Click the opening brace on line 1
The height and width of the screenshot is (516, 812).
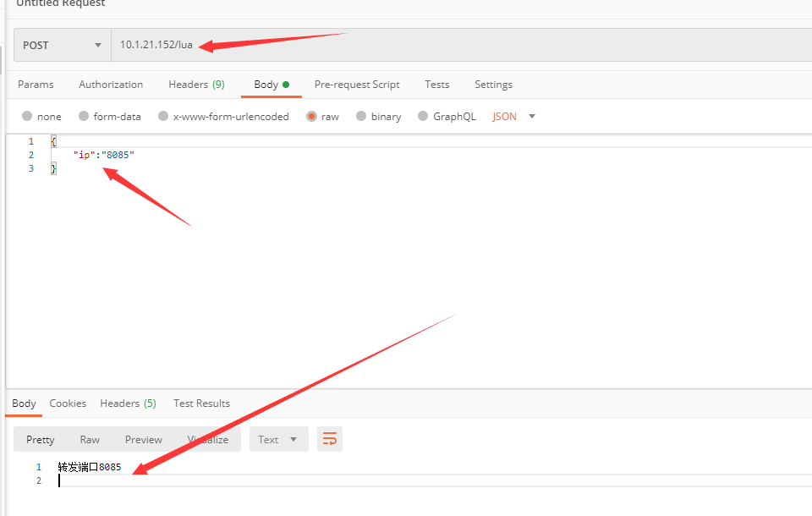click(53, 141)
